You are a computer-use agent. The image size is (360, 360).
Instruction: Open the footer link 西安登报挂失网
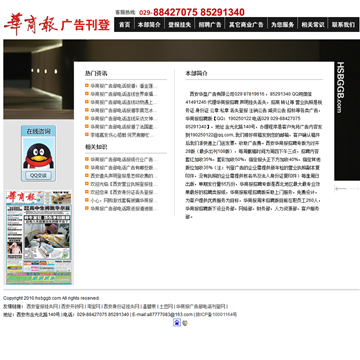coord(42,306)
